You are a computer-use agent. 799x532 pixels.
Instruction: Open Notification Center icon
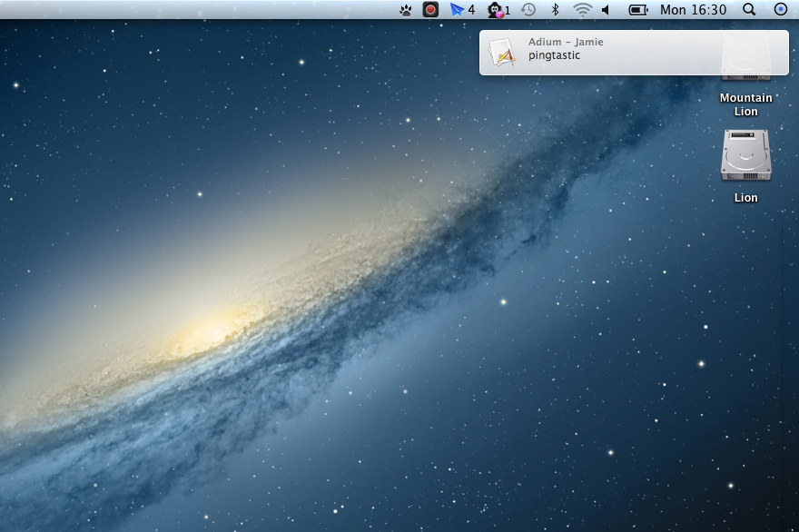tap(781, 9)
